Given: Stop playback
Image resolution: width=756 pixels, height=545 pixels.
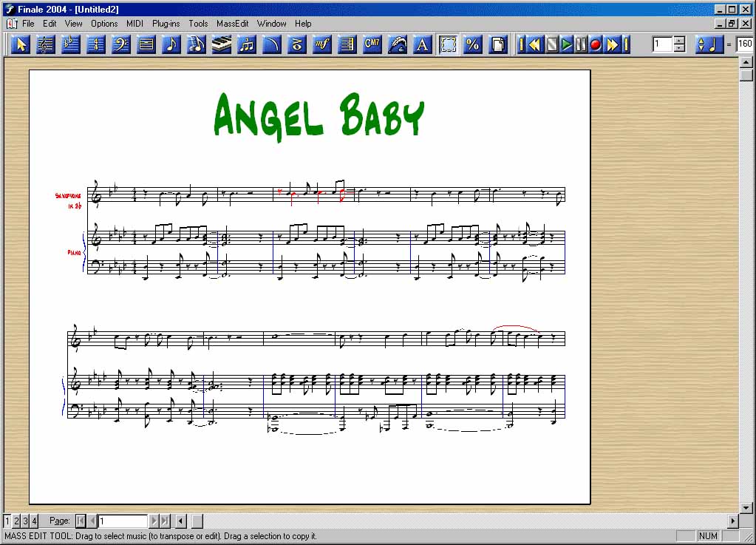Looking at the screenshot, I should [551, 45].
